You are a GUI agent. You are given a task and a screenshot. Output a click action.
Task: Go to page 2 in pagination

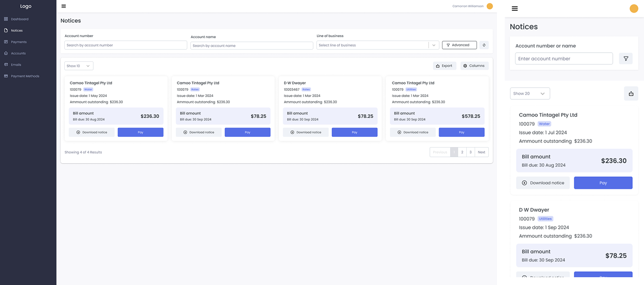click(462, 152)
